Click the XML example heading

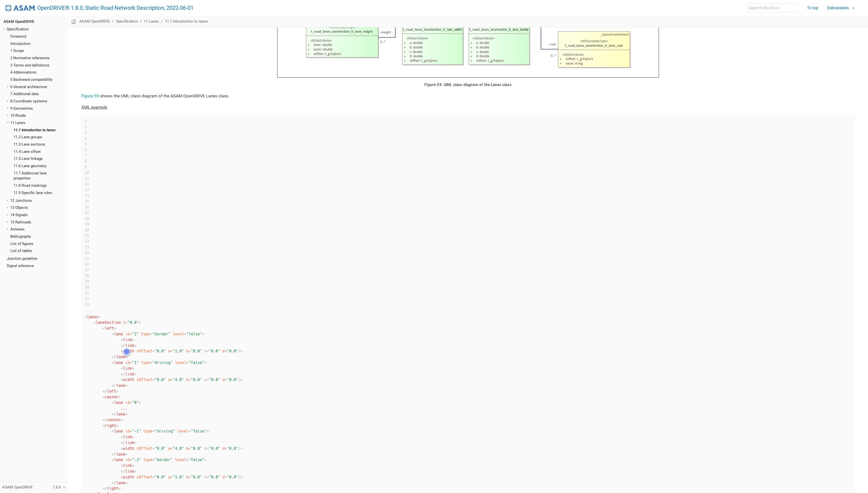click(x=94, y=107)
